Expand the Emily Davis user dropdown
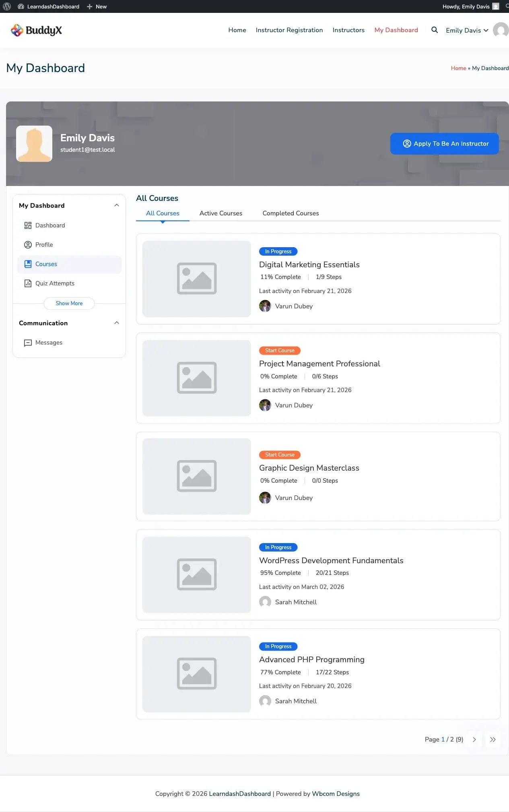Image resolution: width=509 pixels, height=812 pixels. (x=467, y=30)
